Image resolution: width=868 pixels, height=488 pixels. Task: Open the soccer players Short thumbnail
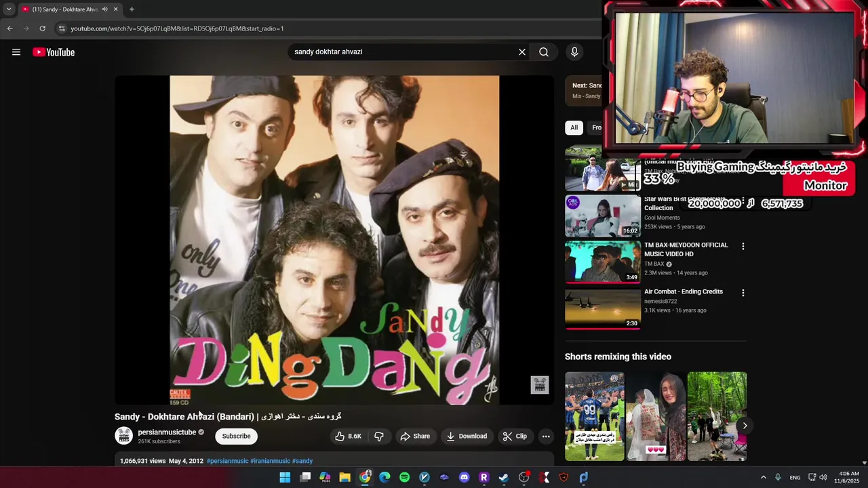coord(595,416)
